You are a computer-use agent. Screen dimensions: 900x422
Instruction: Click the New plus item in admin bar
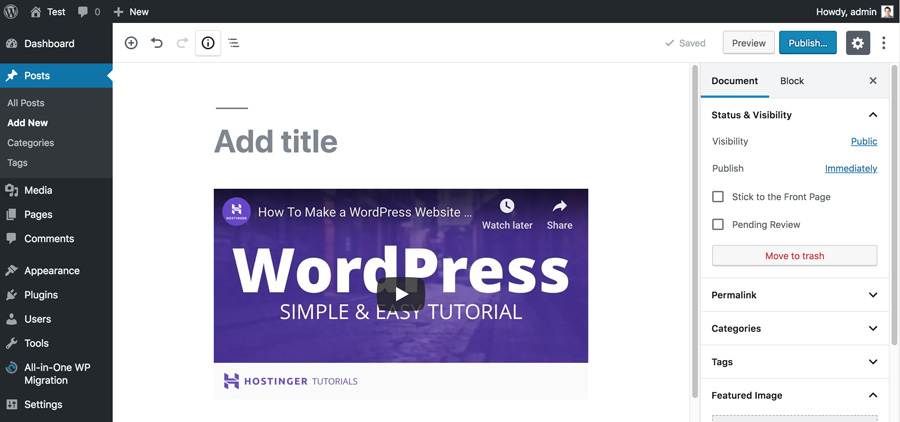pyautogui.click(x=131, y=11)
